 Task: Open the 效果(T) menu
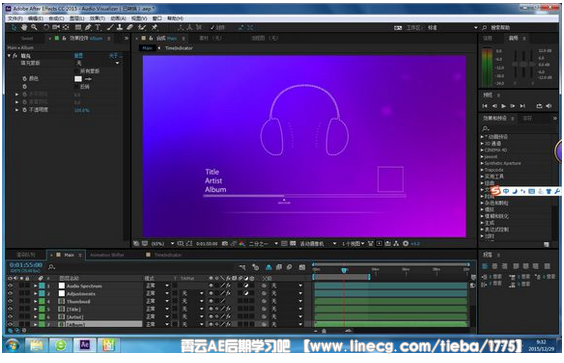(97, 18)
